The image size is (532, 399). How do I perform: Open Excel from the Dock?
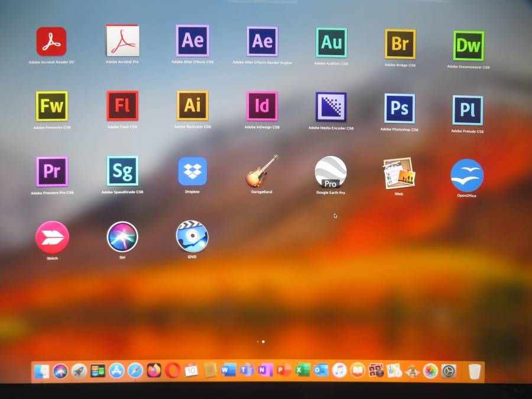click(302, 370)
